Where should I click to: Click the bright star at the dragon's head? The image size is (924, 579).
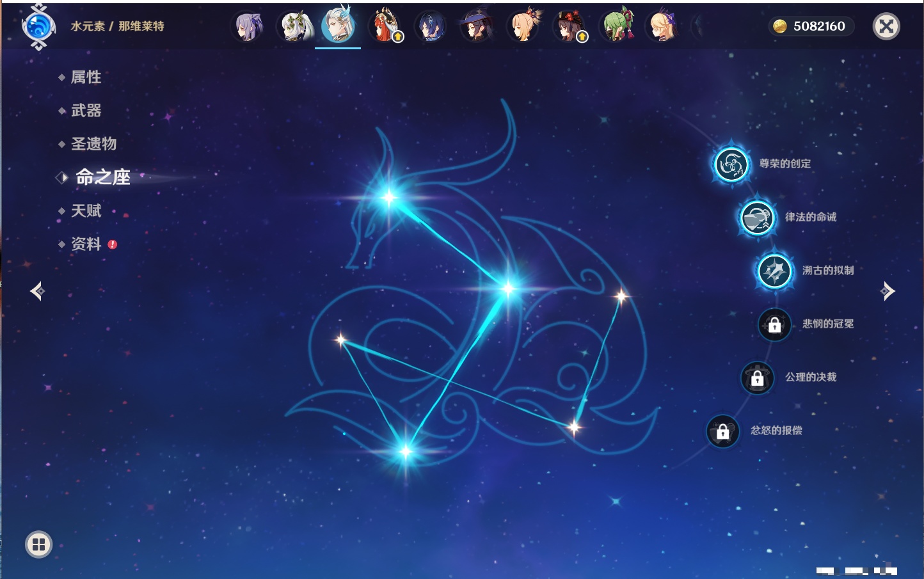(x=388, y=197)
